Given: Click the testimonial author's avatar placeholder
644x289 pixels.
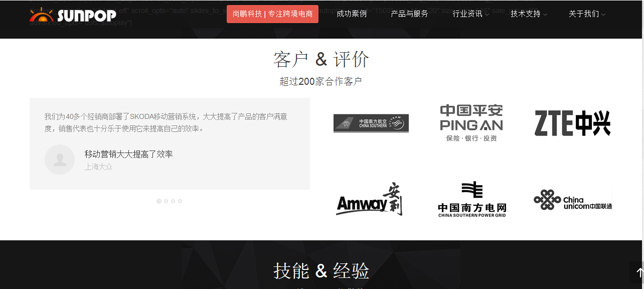Looking at the screenshot, I should [60, 160].
